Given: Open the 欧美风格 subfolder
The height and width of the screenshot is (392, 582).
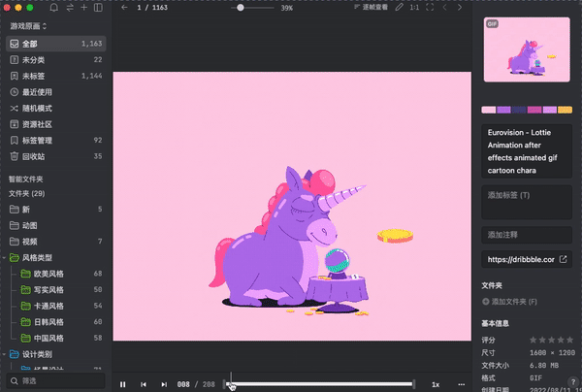Looking at the screenshot, I should click(61, 274).
